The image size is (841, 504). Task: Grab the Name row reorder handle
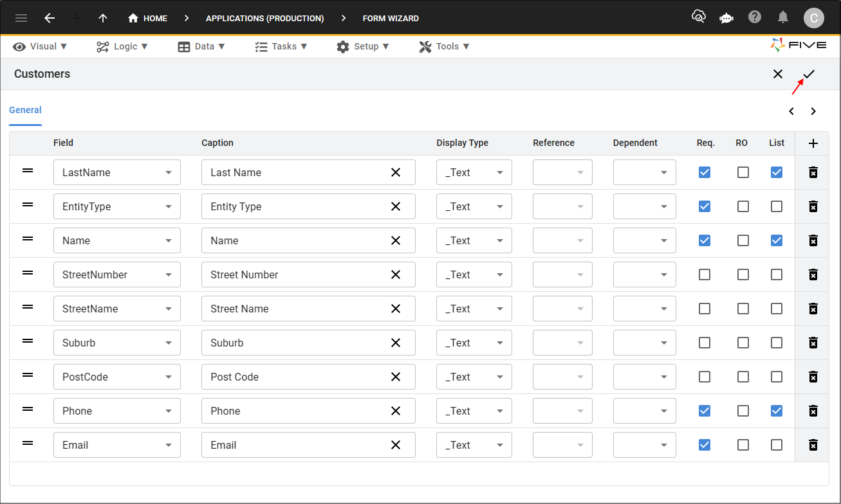point(28,239)
